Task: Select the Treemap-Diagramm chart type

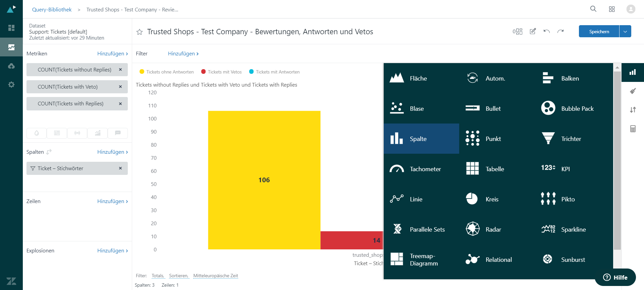Action: [x=421, y=259]
